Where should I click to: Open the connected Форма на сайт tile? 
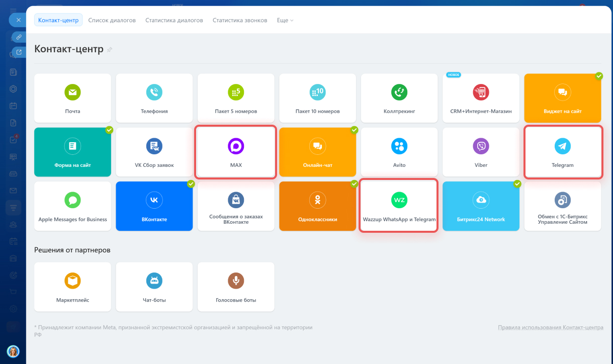click(x=72, y=152)
